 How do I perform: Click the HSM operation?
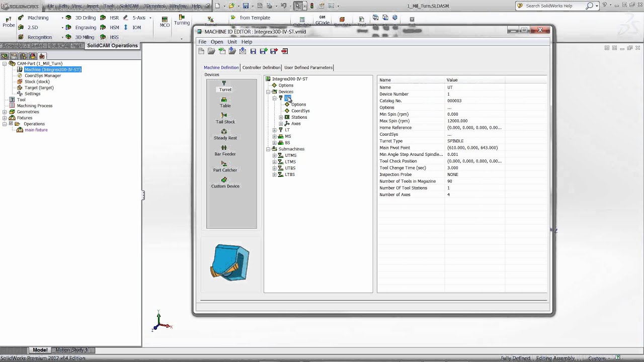(111, 27)
